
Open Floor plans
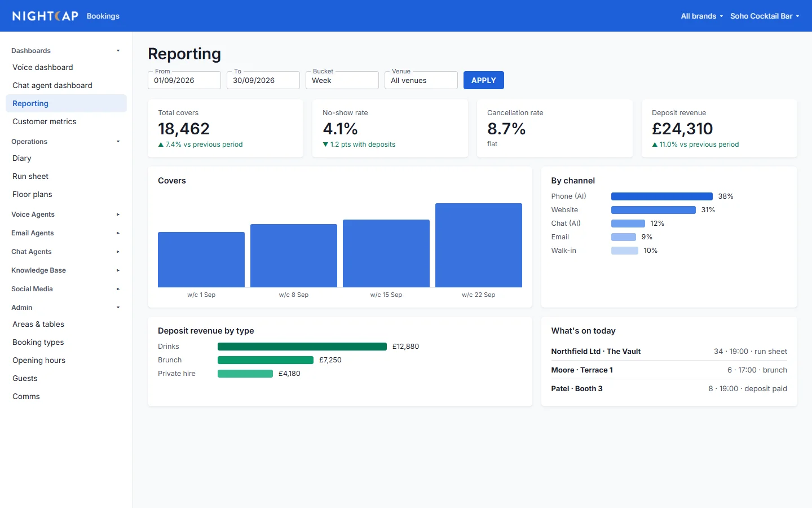click(66, 194)
